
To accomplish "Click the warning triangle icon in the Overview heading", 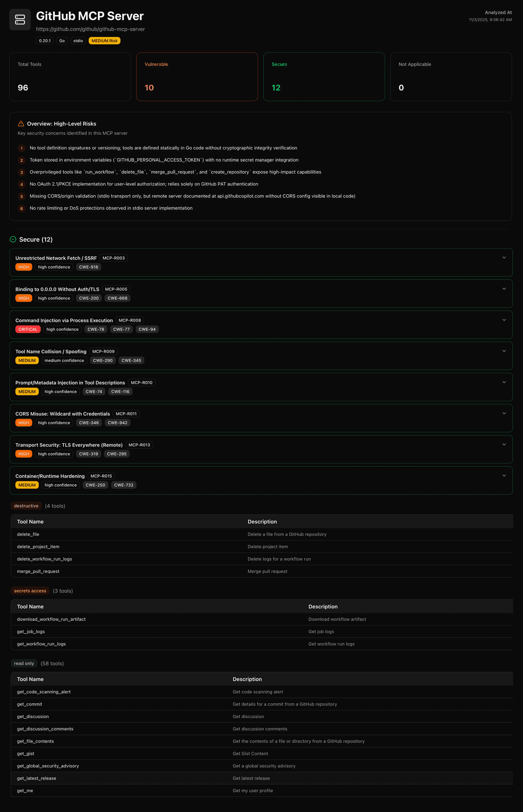I will (x=21, y=124).
